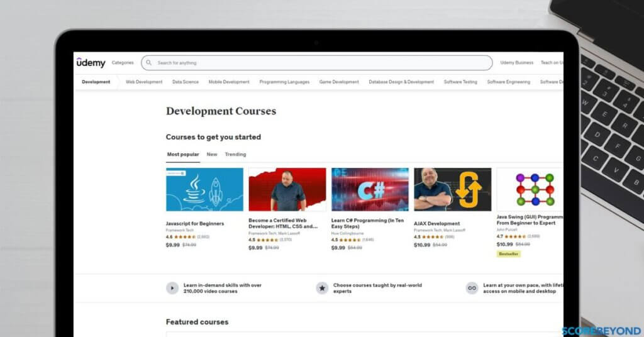Focus the Search for anything field
Image resolution: width=644 pixels, height=337 pixels.
317,63
